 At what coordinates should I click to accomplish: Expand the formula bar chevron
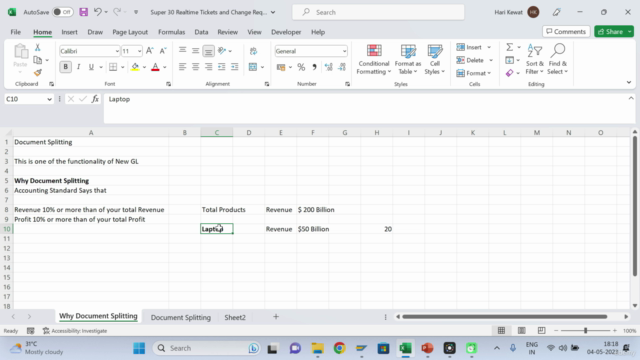[631, 98]
